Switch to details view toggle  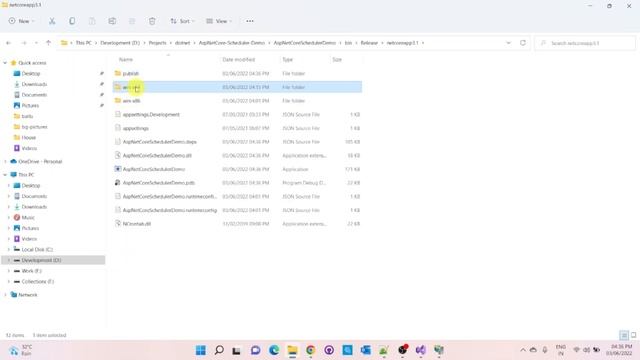pos(624,335)
